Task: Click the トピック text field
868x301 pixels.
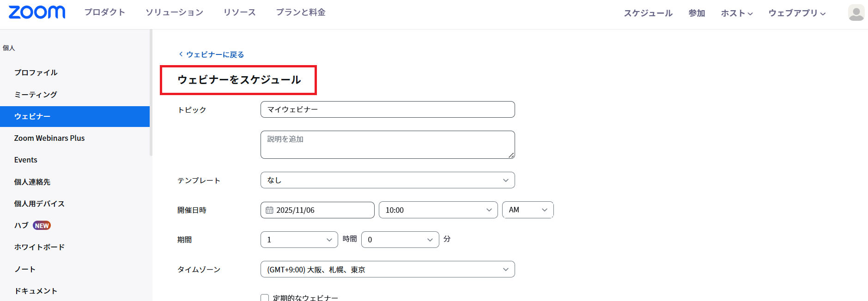Action: (x=387, y=109)
